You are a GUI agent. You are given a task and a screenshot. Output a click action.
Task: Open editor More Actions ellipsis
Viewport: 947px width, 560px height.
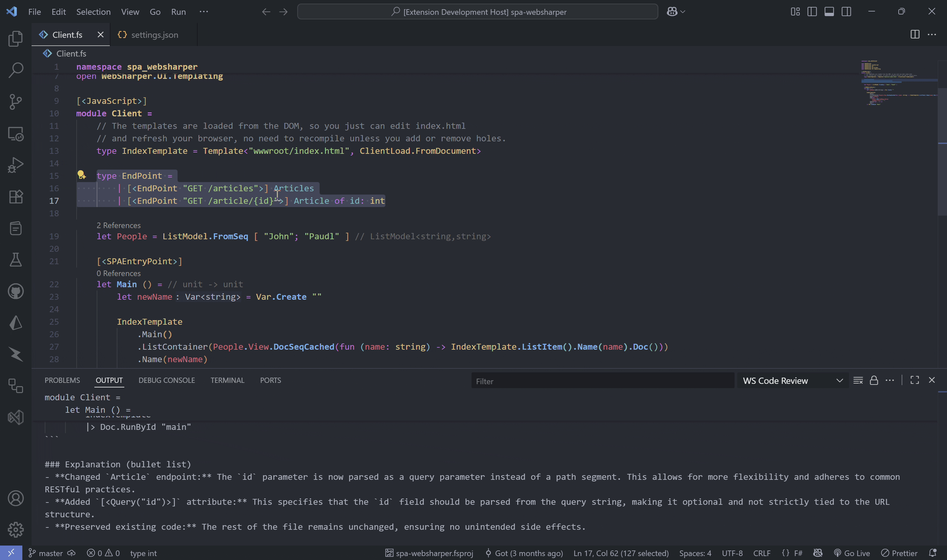(932, 34)
